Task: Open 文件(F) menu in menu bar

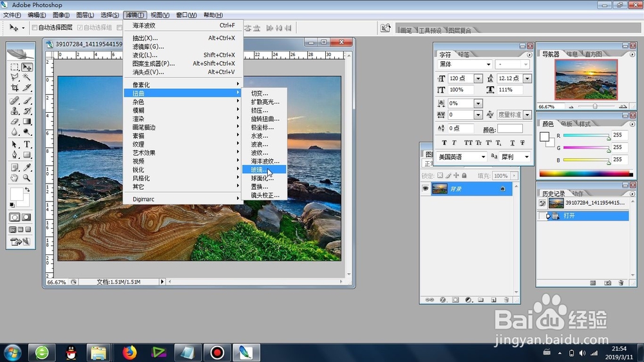Action: point(12,15)
